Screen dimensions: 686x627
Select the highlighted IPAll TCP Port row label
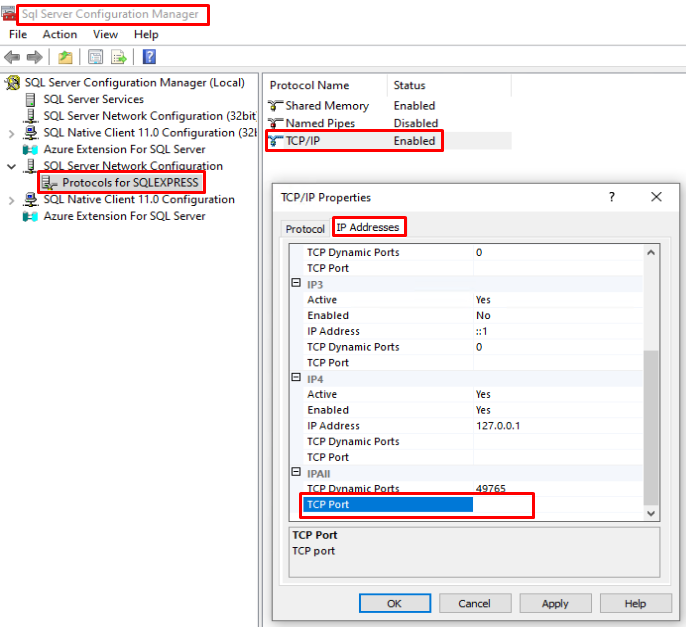[388, 504]
